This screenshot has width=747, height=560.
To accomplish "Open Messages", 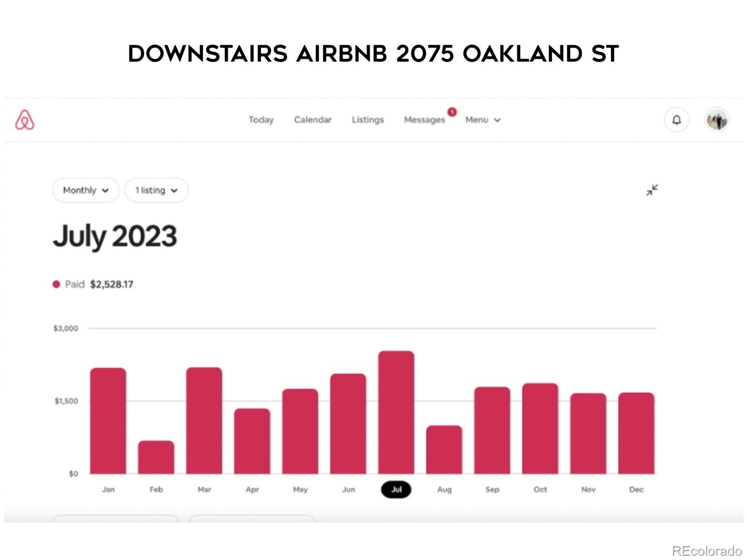I will (x=424, y=120).
